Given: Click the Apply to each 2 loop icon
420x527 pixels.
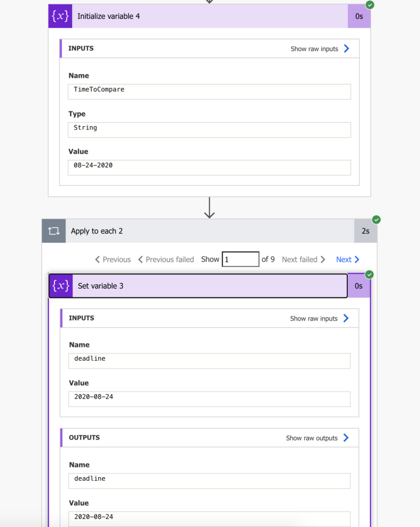Looking at the screenshot, I should coord(54,231).
